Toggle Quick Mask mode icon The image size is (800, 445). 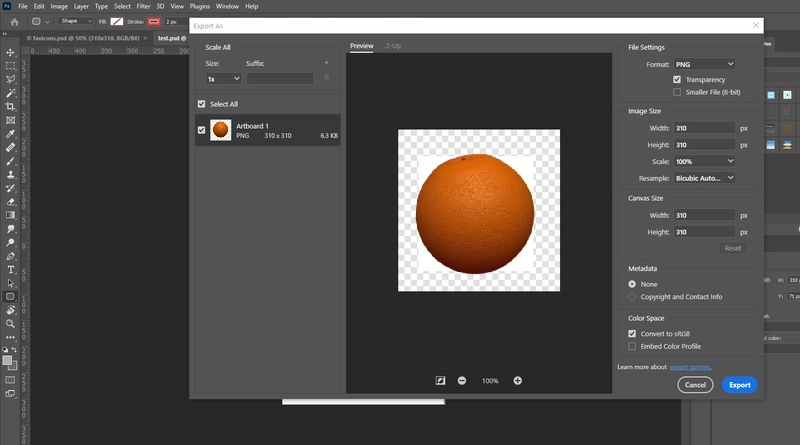(10, 380)
